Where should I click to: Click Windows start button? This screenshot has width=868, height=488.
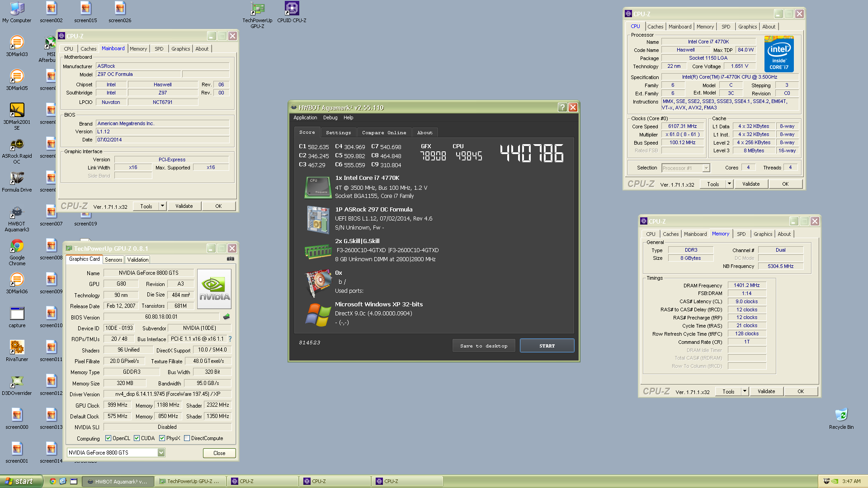pos(21,481)
